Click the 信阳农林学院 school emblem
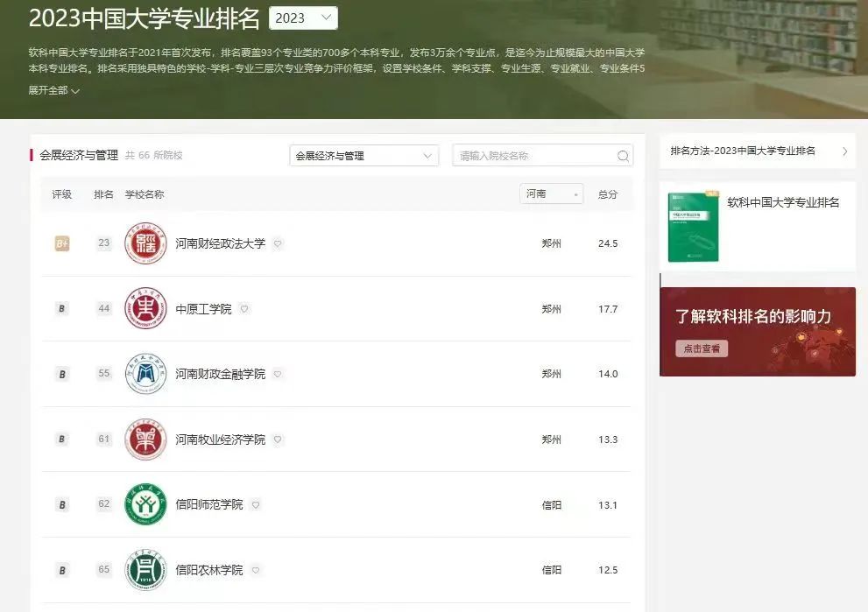Viewport: 868px width, 612px height. click(145, 570)
